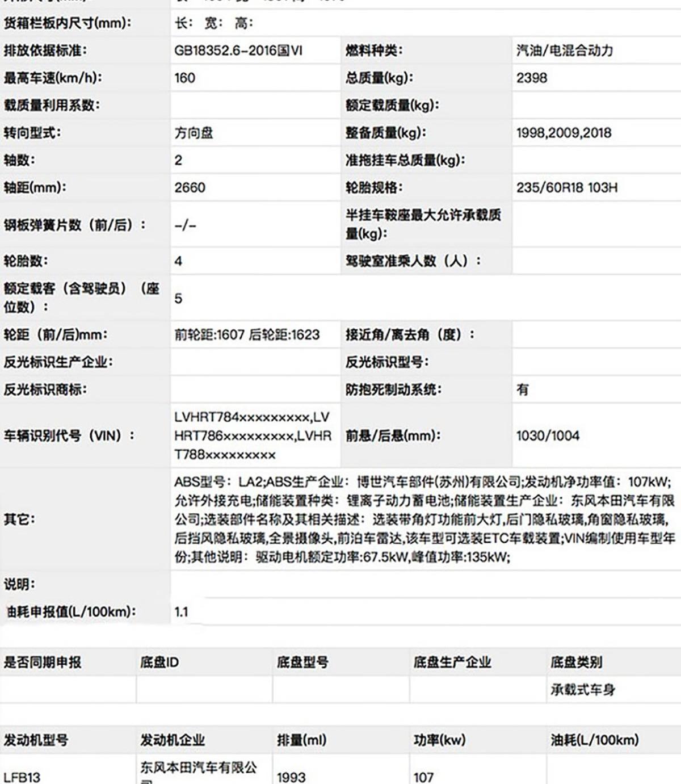The width and height of the screenshot is (681, 784).
Task: Click the total mass value 2398
Action: tap(532, 78)
